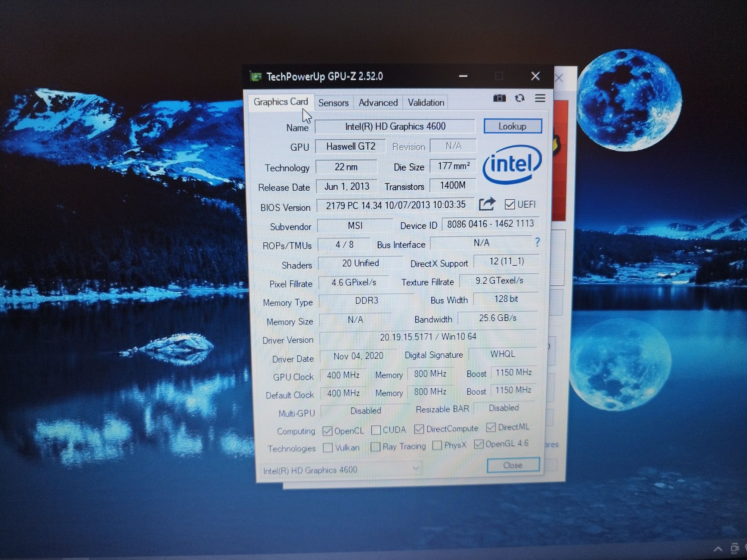Click the Release Date value Jun 1, 2013

click(347, 186)
